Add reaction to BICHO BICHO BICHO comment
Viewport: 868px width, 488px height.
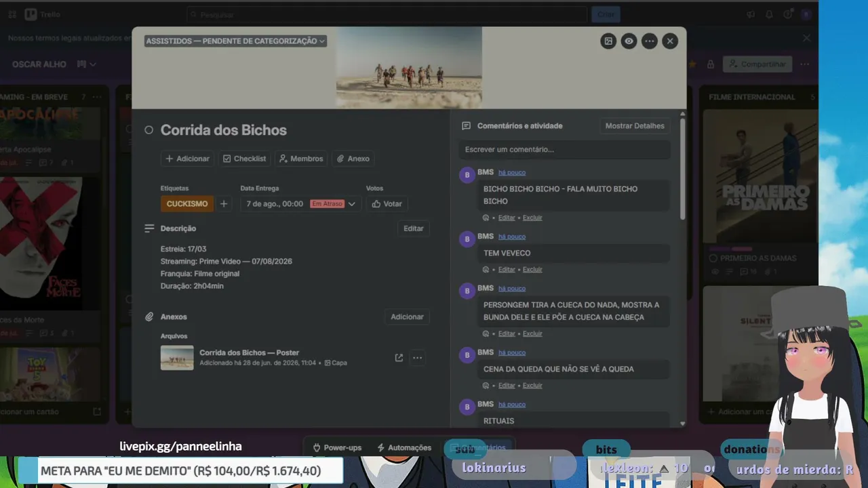(x=486, y=218)
